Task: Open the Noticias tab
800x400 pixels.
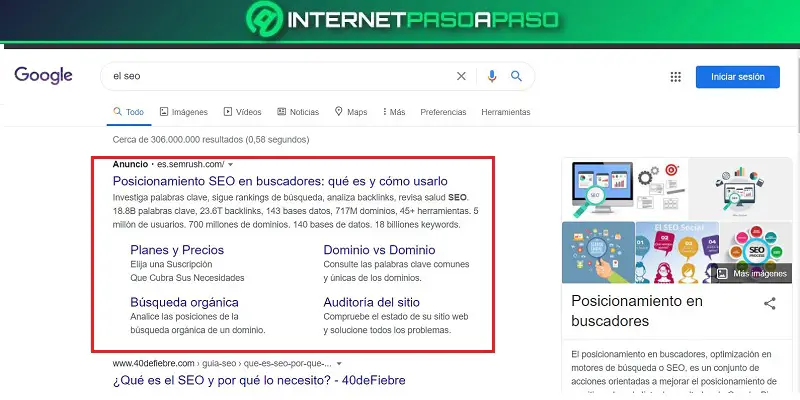Action: click(298, 112)
